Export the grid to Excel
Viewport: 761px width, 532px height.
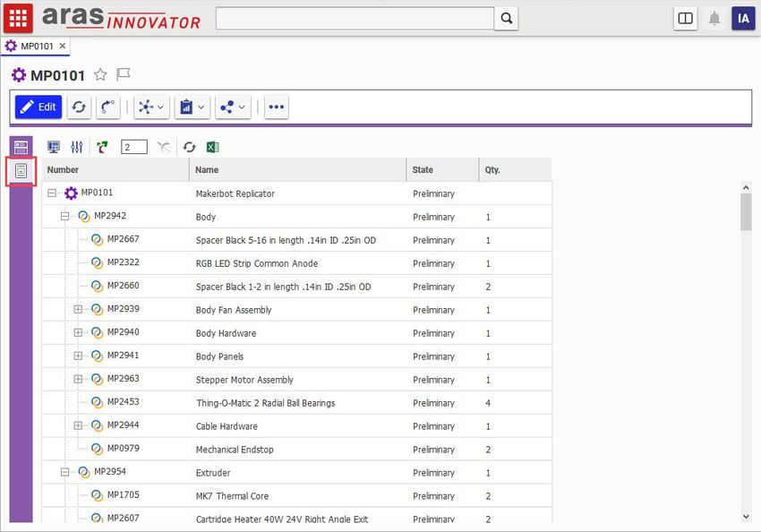(212, 147)
